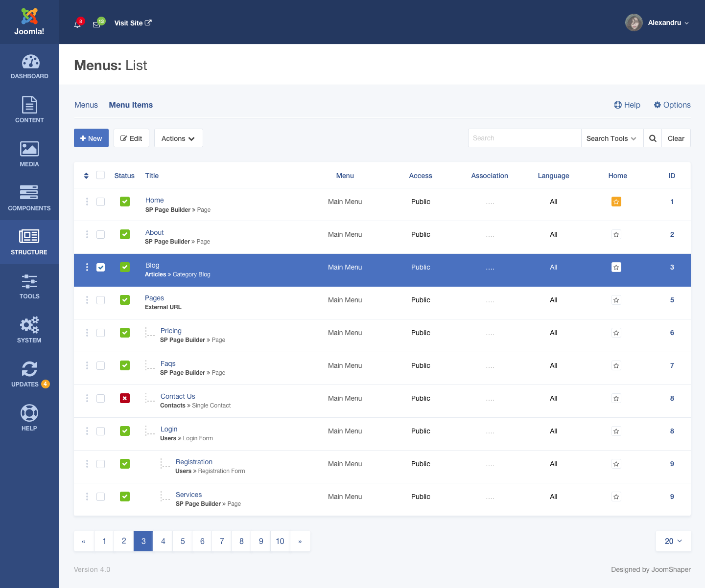Click into the Search input field
This screenshot has height=588, width=705.
(x=524, y=138)
